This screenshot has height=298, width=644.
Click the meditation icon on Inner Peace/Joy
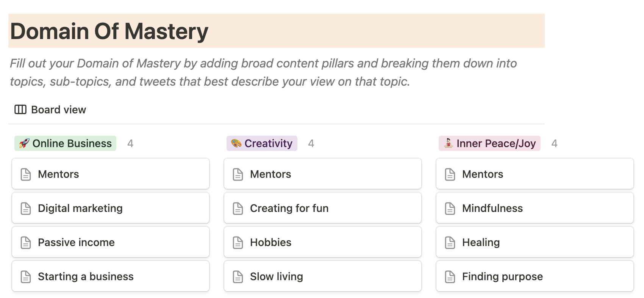(449, 143)
